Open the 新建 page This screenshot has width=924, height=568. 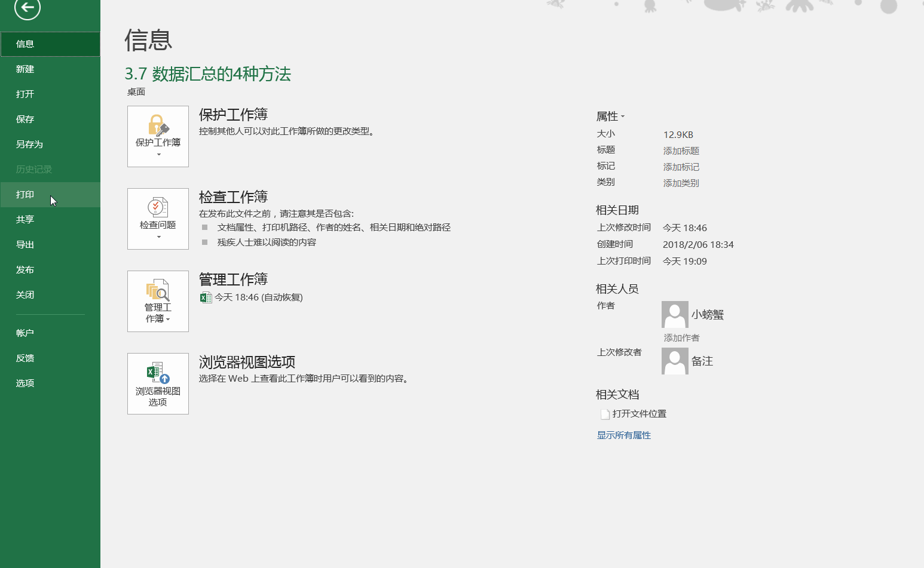[x=25, y=69]
